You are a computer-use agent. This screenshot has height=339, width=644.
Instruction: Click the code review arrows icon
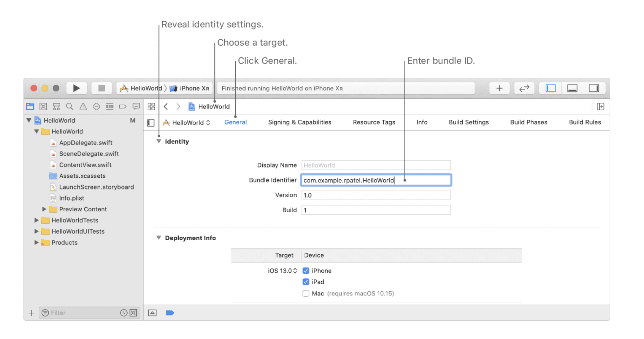point(524,88)
